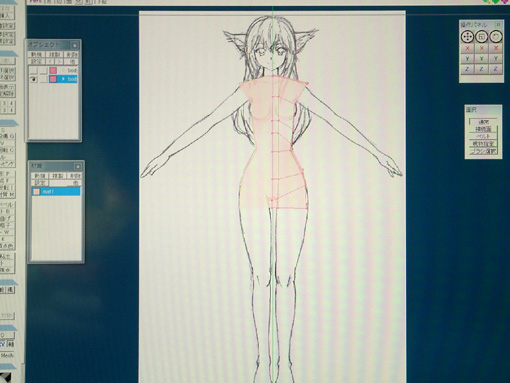Choose 接続面 in the selection panel

pyautogui.click(x=483, y=129)
